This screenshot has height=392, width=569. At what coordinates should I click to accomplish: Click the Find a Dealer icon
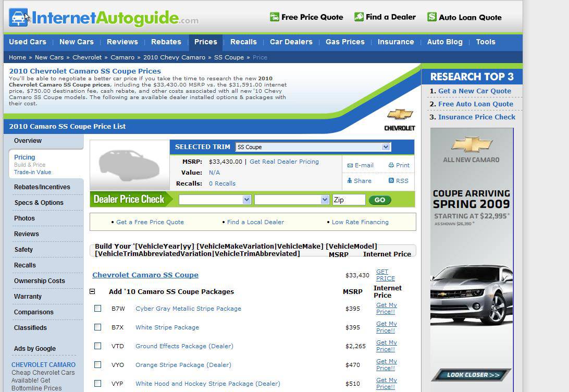point(359,17)
